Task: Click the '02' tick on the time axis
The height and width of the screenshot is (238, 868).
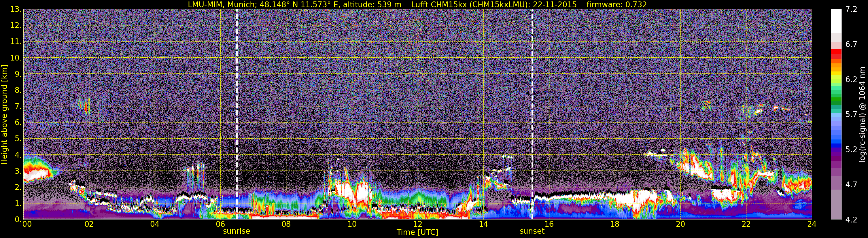Action: [89, 224]
